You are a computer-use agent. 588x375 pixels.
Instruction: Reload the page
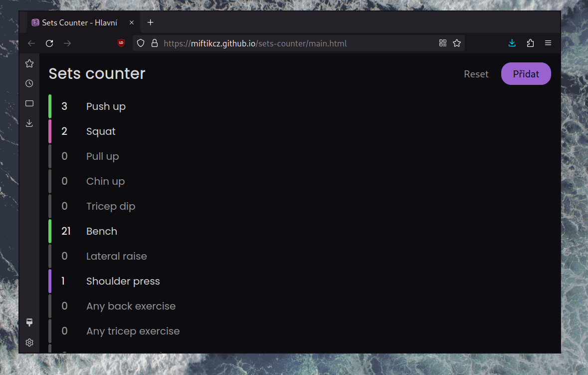pos(49,43)
